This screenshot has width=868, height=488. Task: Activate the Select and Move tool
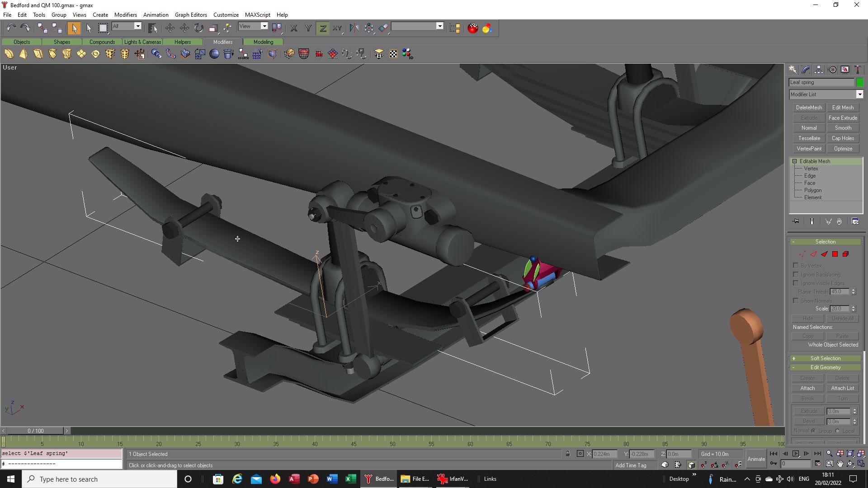click(x=170, y=28)
